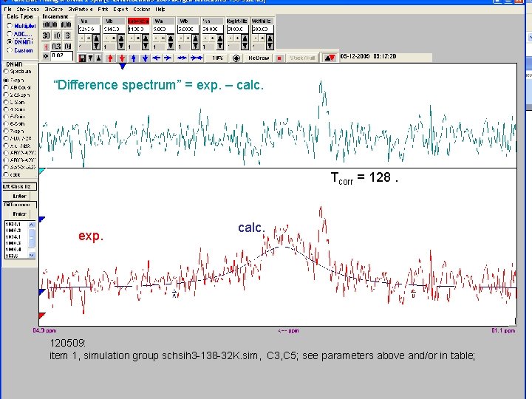Screen dimensions: 532x399
Task: Click the value list scrollbar thumb
Action: (x=32, y=237)
